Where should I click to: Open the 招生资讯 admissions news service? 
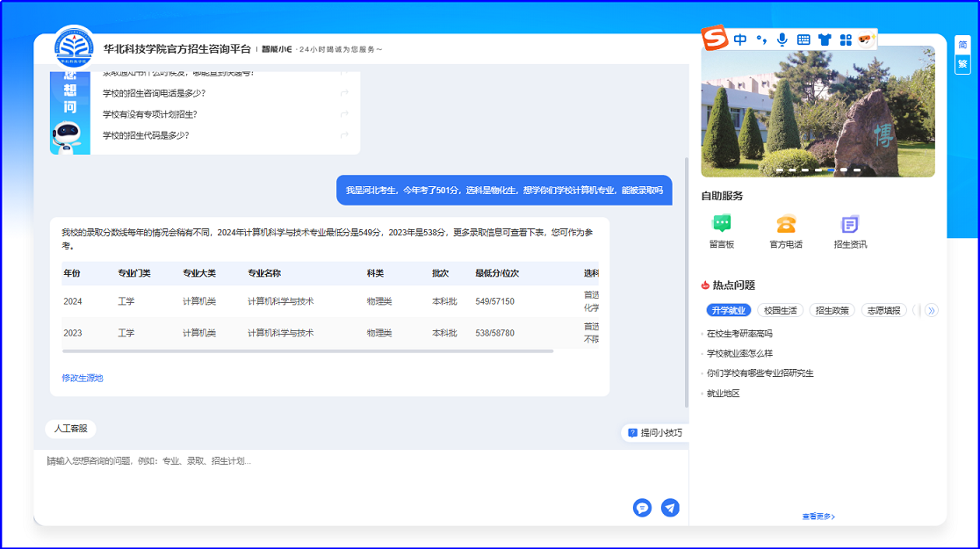point(850,232)
